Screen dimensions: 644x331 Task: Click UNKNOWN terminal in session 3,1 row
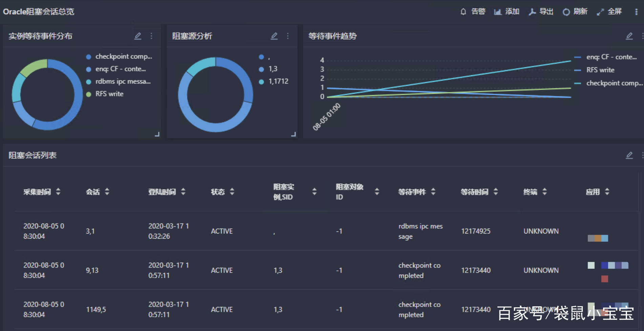541,231
